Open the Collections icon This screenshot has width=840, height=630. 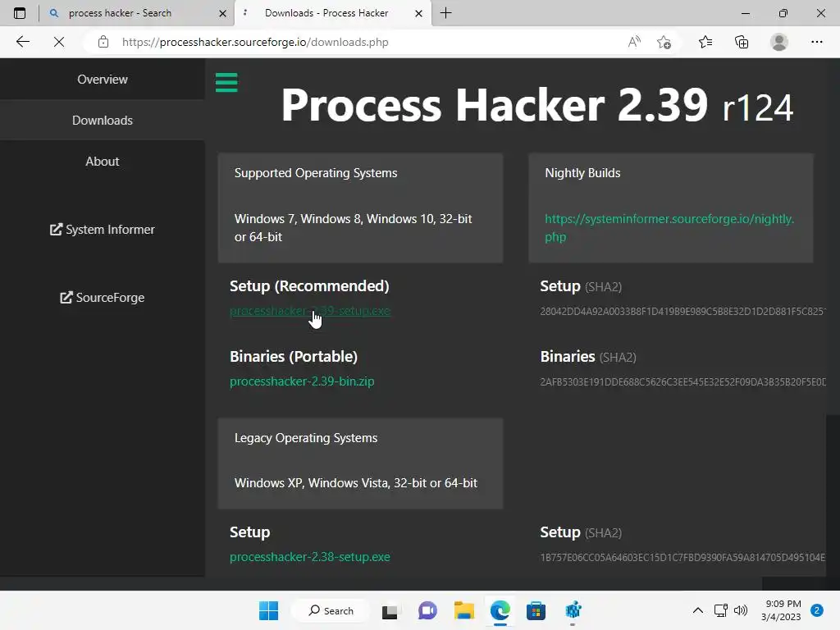click(x=742, y=42)
